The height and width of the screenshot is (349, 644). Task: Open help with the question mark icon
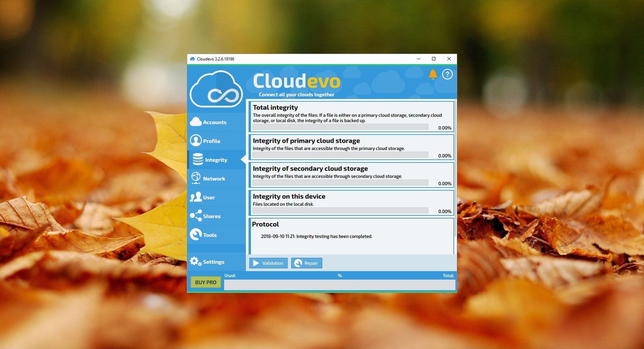pos(447,74)
